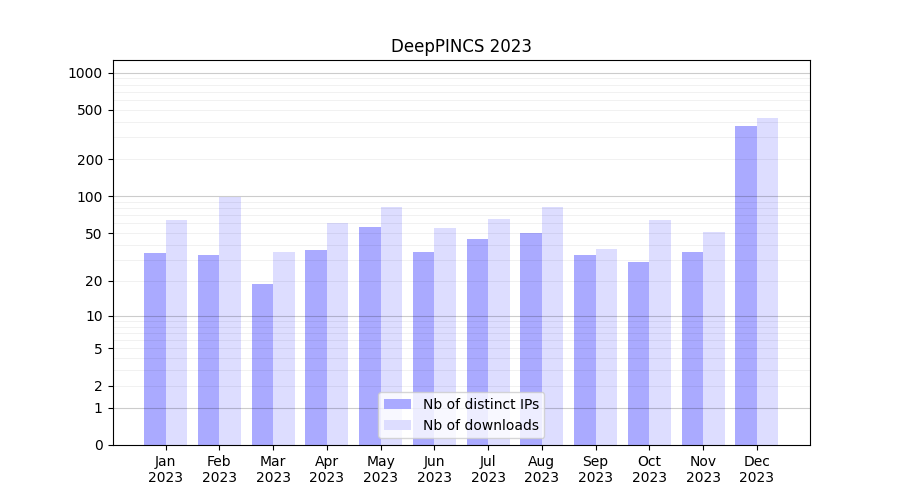Click the Sep 2023 x-axis label
Image resolution: width=900 pixels, height=500 pixels.
click(595, 469)
